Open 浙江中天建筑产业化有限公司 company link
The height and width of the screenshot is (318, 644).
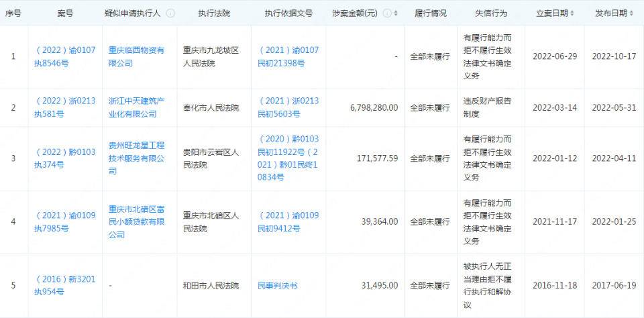[136, 107]
